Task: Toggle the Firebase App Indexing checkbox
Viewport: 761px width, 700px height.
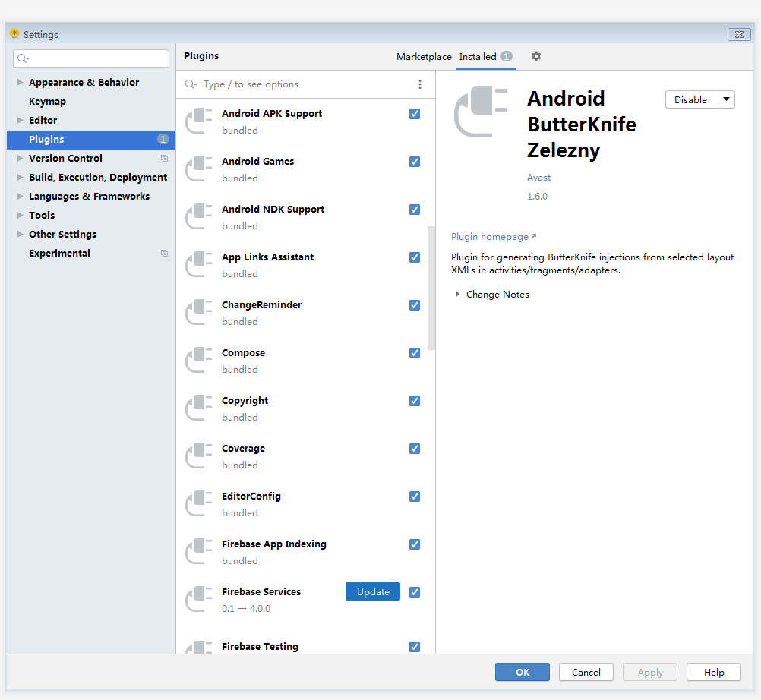Action: coord(415,544)
